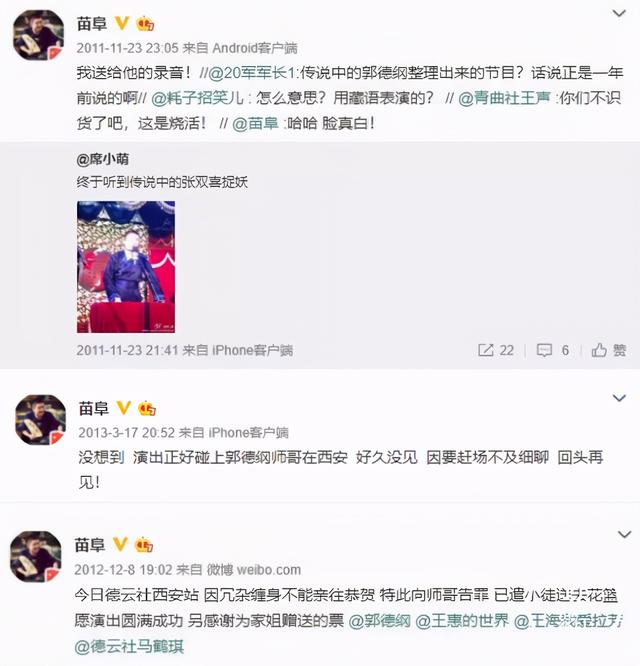Click the repost icon showing 22
This screenshot has width=640, height=666.
pos(496,350)
